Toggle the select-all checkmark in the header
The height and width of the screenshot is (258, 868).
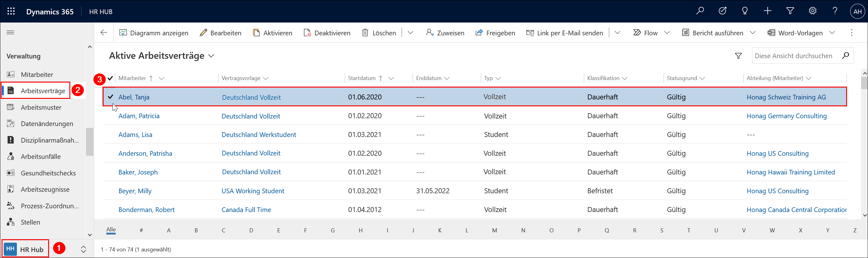pyautogui.click(x=110, y=78)
